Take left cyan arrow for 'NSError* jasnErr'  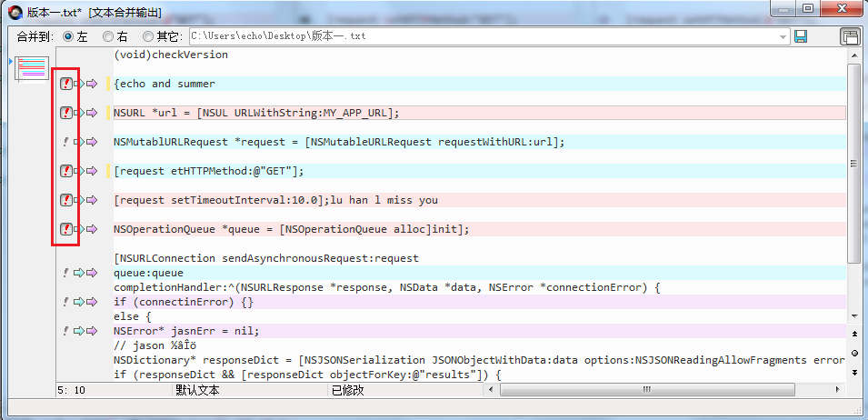80,331
